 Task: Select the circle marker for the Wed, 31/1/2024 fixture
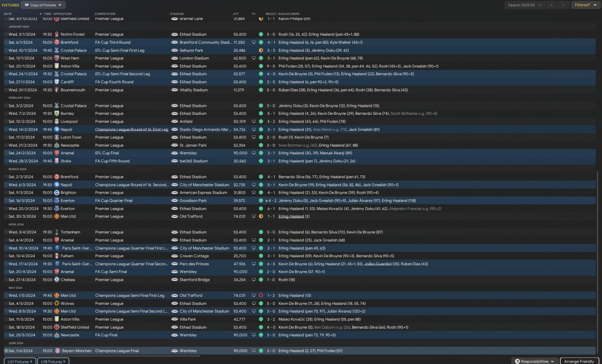pyautogui.click(x=6, y=90)
